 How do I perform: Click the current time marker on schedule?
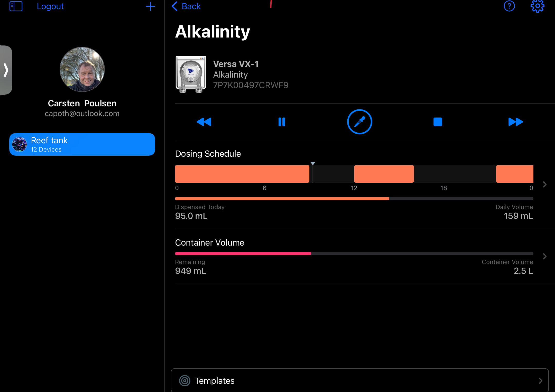click(313, 164)
